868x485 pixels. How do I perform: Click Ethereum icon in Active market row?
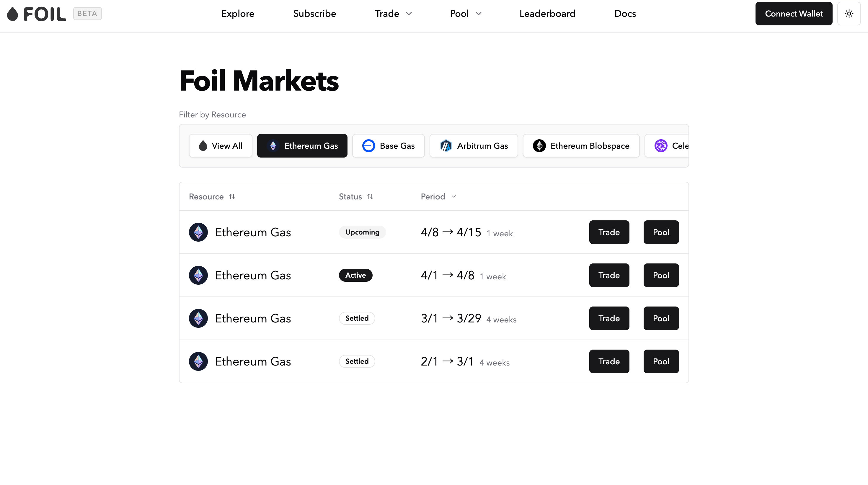(x=198, y=275)
